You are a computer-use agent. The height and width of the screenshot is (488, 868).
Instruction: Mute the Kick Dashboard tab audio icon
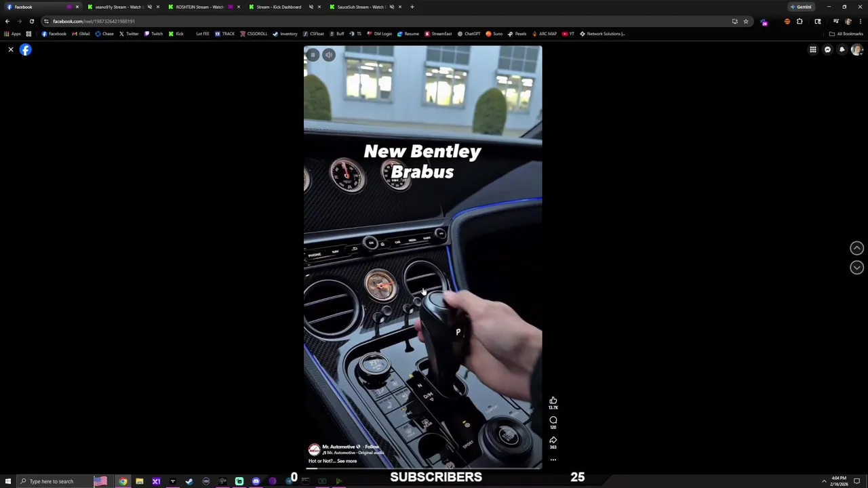point(311,7)
